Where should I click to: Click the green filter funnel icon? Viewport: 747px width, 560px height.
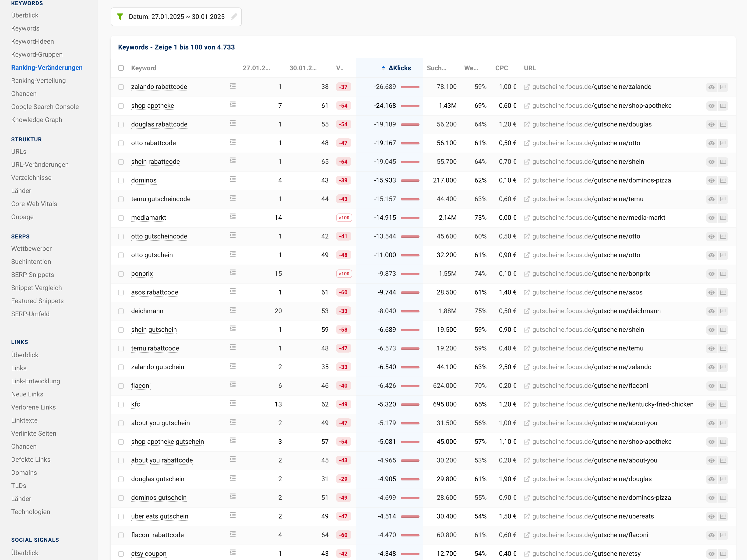coord(120,17)
